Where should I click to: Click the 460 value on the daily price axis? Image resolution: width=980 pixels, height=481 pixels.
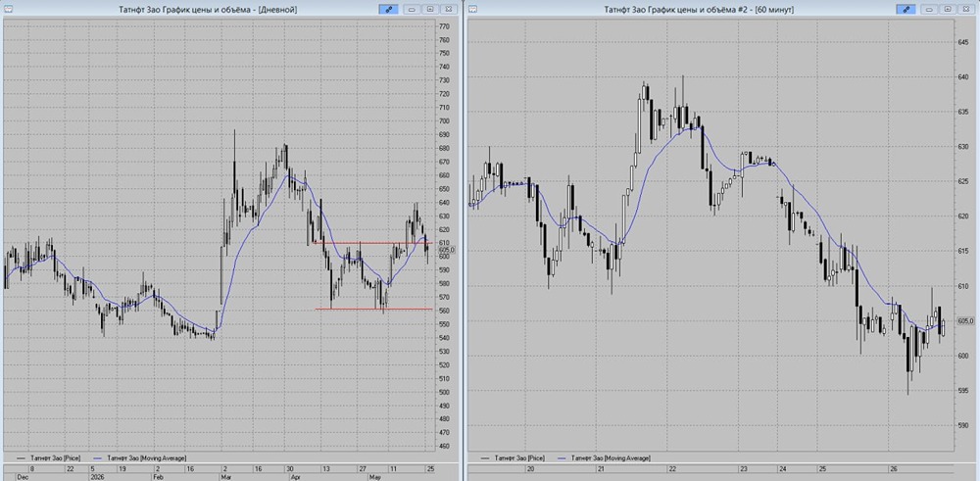coord(444,446)
